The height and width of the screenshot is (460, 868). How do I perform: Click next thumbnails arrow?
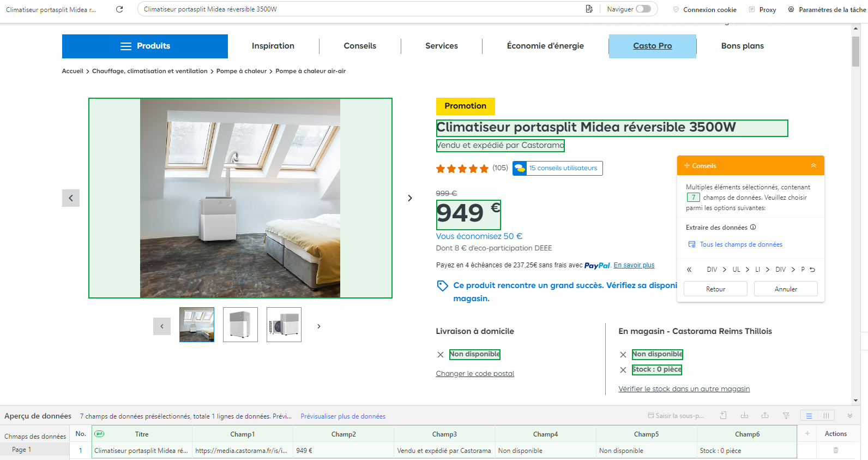coord(319,326)
